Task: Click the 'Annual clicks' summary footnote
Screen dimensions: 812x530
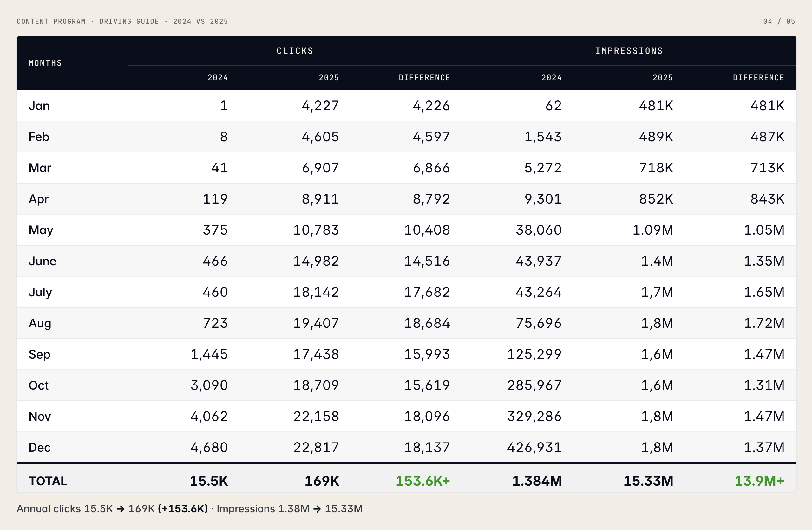Action: click(x=190, y=508)
